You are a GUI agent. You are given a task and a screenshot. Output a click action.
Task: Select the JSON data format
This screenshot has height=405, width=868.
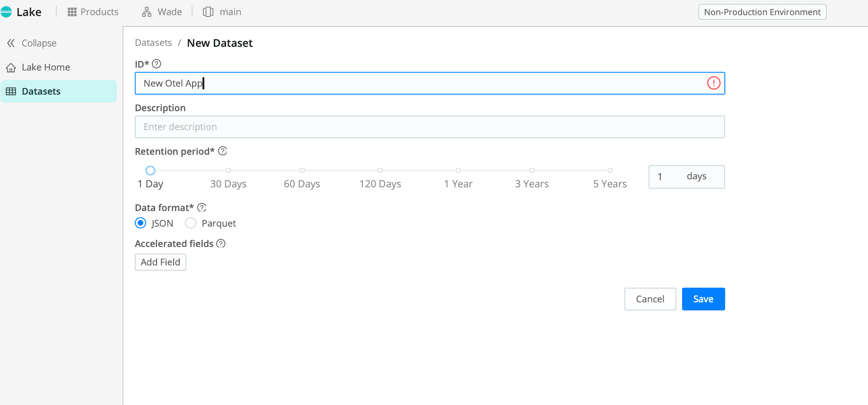pyautogui.click(x=140, y=223)
